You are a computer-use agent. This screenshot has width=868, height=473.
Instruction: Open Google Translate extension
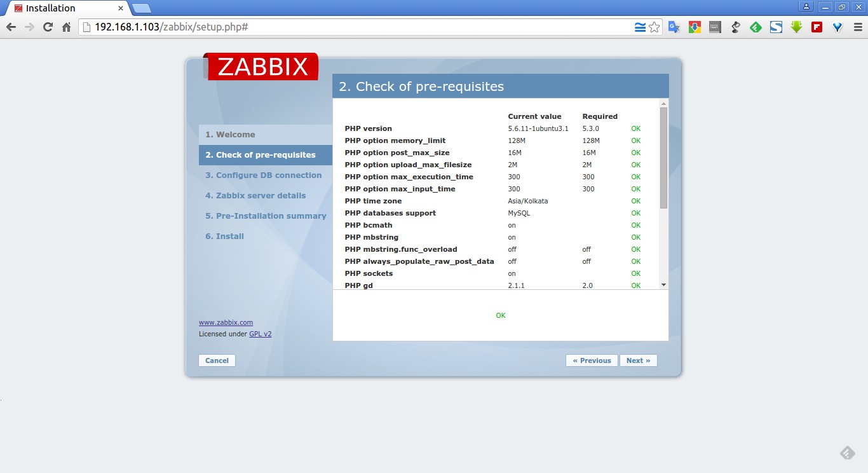pyautogui.click(x=674, y=27)
